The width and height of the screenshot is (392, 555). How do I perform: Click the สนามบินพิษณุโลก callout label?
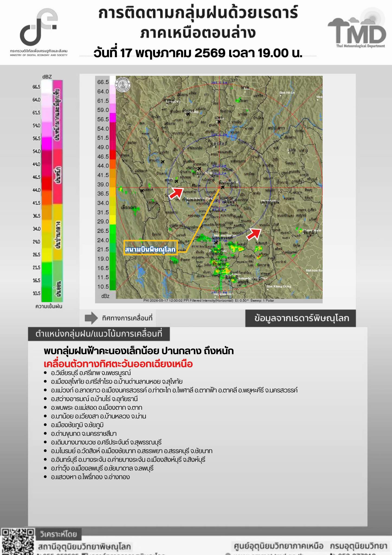pos(150,248)
